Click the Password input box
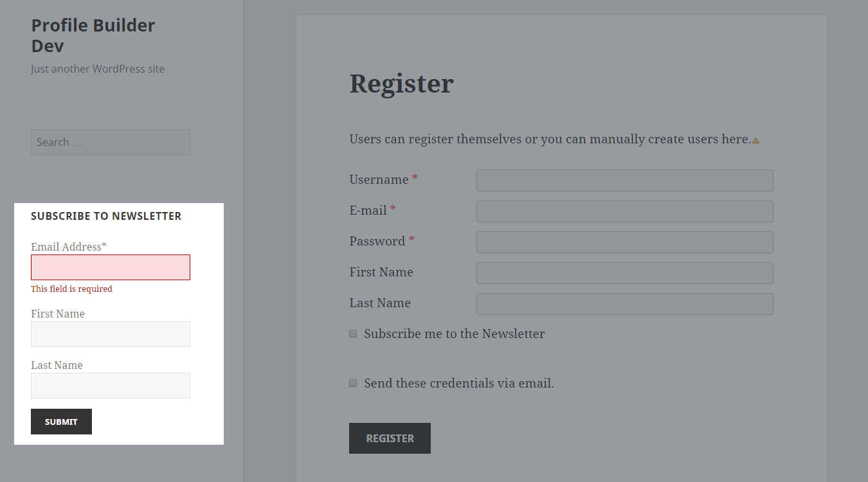 click(x=624, y=242)
